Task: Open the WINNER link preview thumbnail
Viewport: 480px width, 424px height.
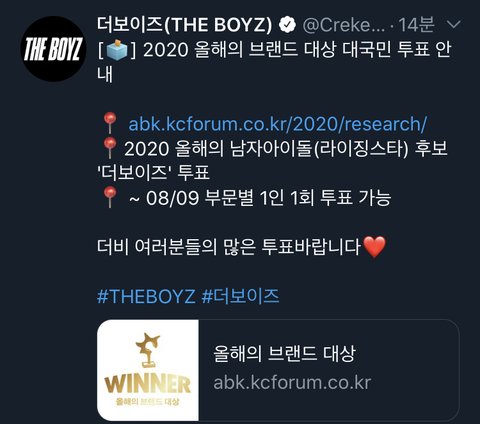Action: click(148, 370)
